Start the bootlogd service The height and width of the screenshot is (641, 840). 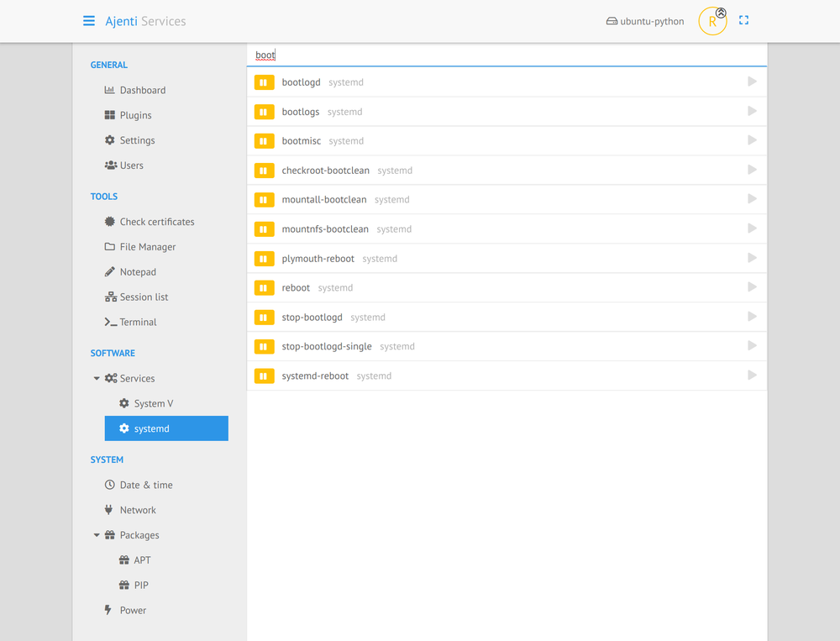coord(752,81)
